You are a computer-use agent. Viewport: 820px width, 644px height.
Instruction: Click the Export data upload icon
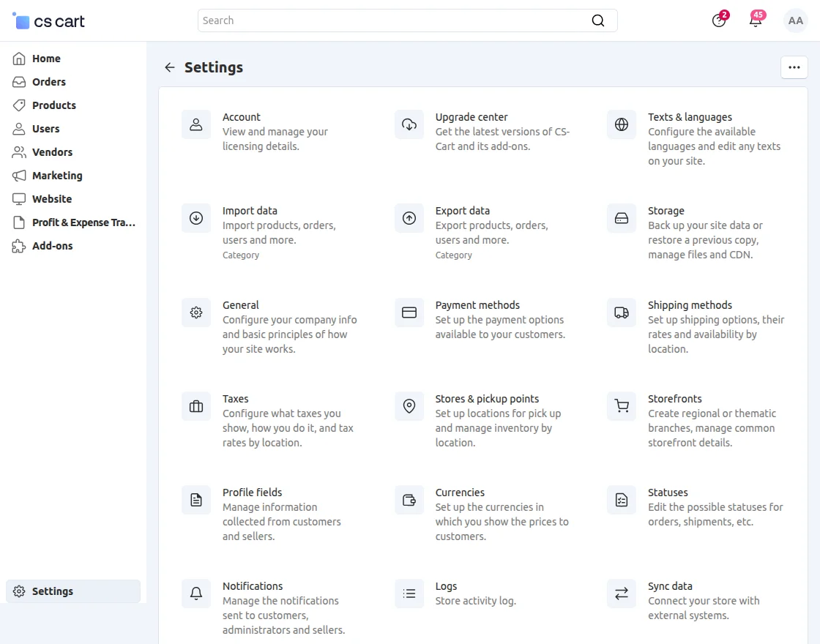tap(409, 217)
